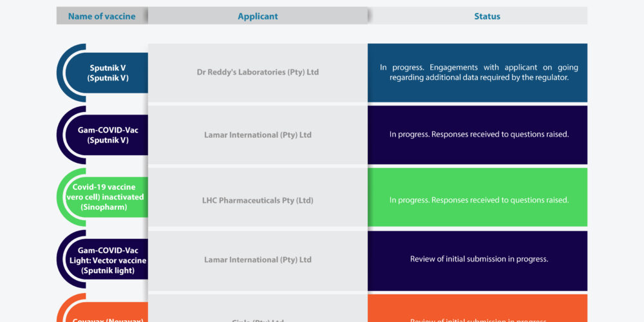
Task: Open the blue status about additional regulator data
Action: 477,72
